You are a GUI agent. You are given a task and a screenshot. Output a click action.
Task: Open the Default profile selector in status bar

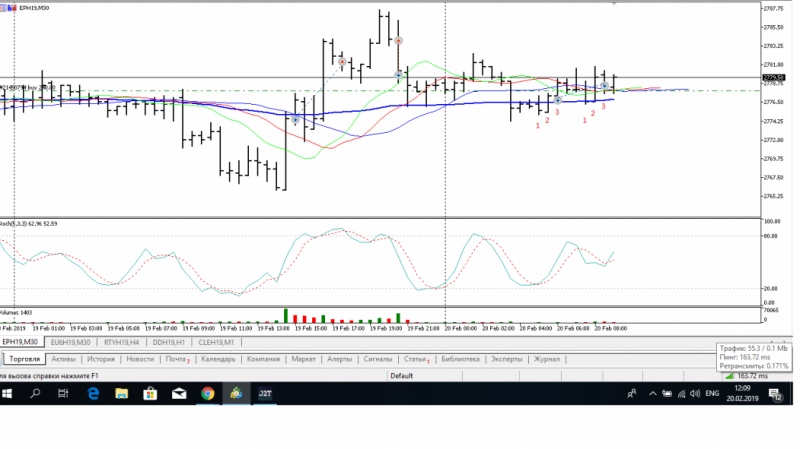(402, 376)
